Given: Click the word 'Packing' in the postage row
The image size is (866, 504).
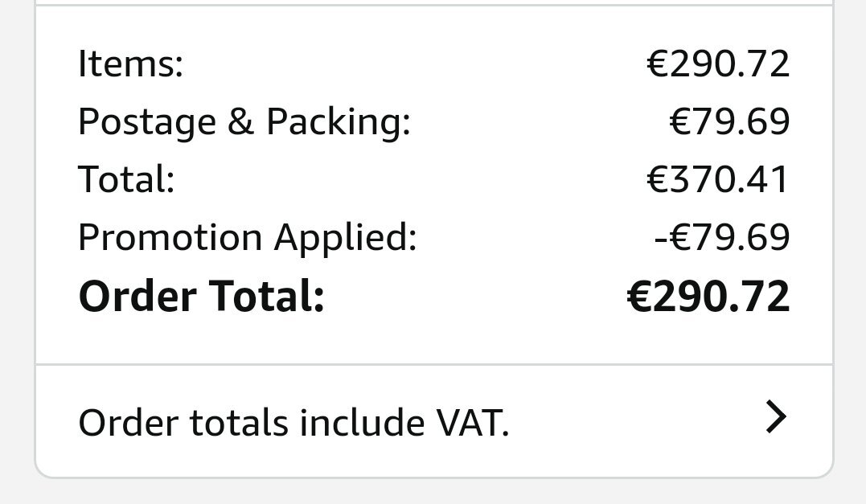Looking at the screenshot, I should 338,121.
